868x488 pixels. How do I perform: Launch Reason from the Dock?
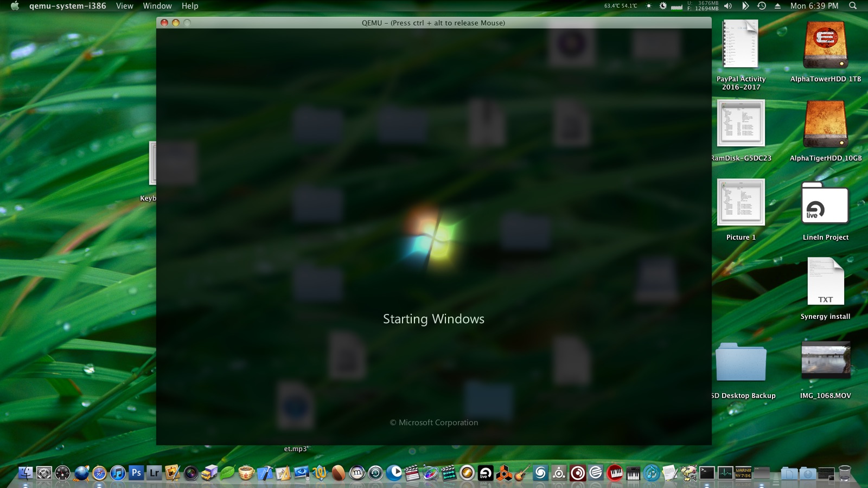(x=505, y=473)
